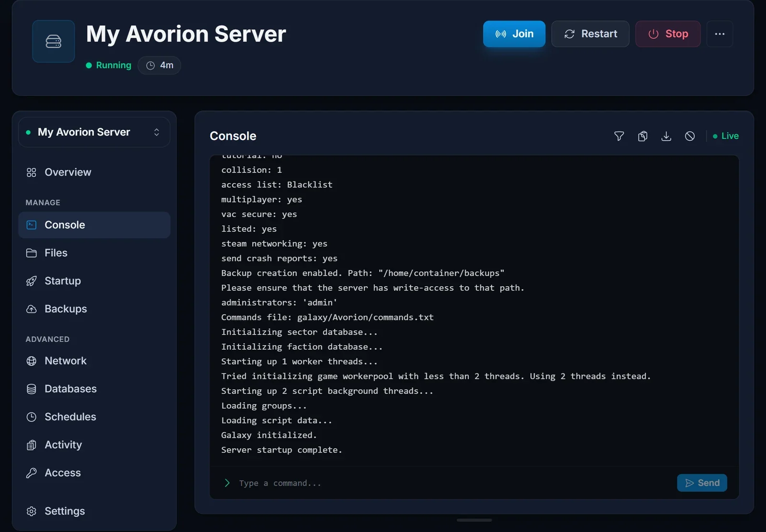Click the server stack icon beside the title
This screenshot has height=532, width=766.
click(53, 41)
